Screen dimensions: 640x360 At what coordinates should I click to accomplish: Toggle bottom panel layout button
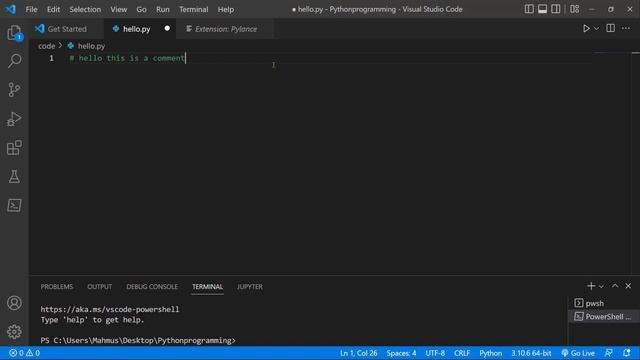tap(542, 9)
